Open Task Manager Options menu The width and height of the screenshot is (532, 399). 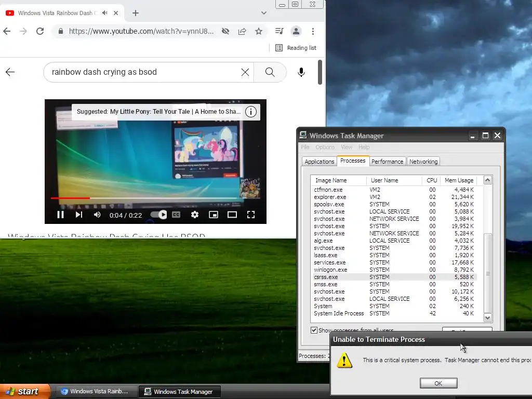pyautogui.click(x=325, y=147)
